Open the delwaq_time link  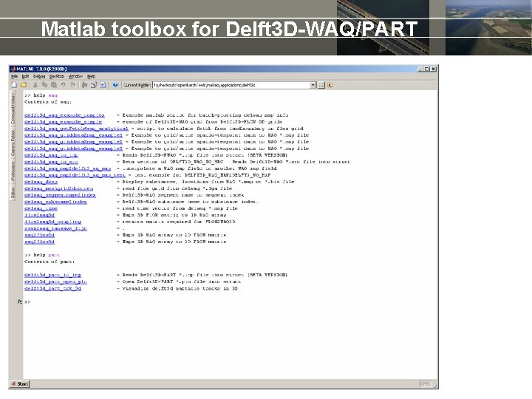[x=41, y=208]
